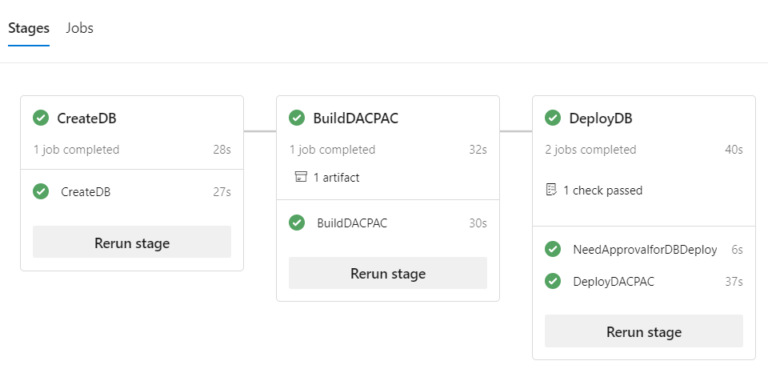Open the NeedApprovalforDBDeploy job

[x=645, y=249]
